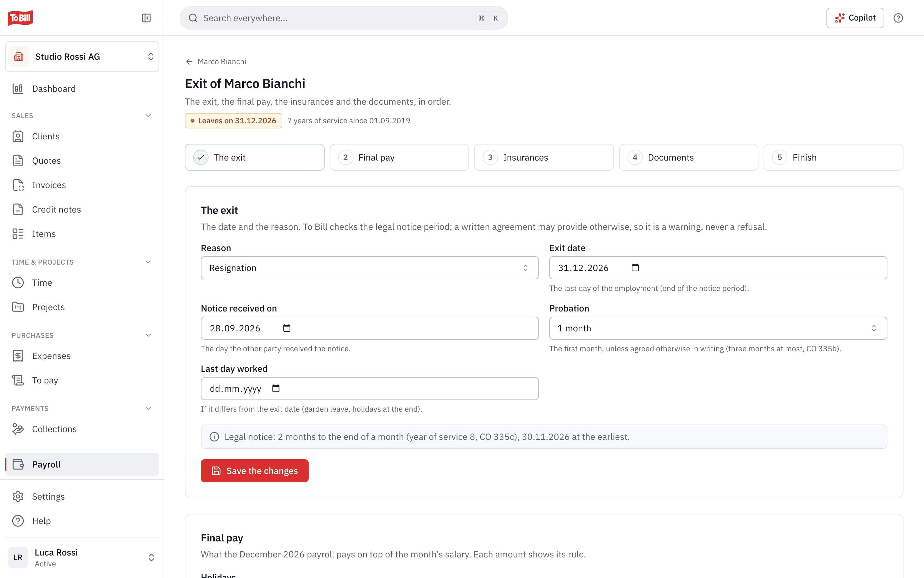Open the help question mark icon

click(898, 18)
